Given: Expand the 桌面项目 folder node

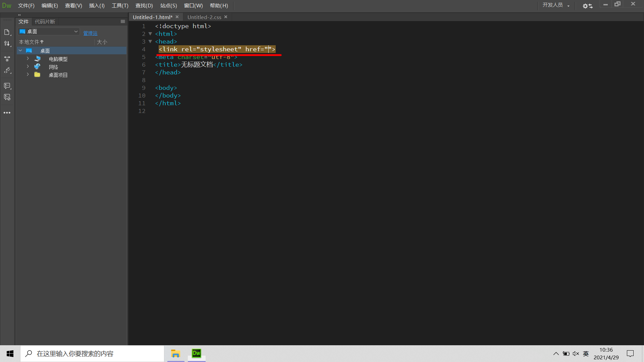Looking at the screenshot, I should tap(28, 75).
